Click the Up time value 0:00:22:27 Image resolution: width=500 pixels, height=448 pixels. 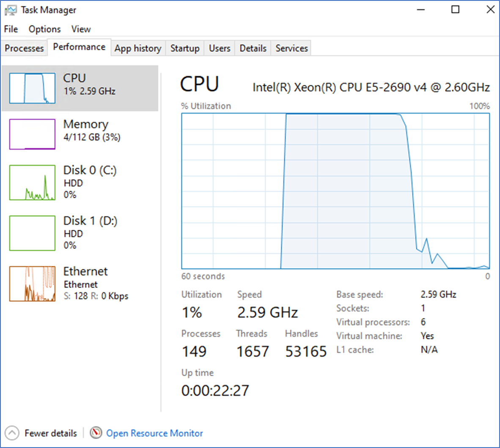tap(215, 391)
